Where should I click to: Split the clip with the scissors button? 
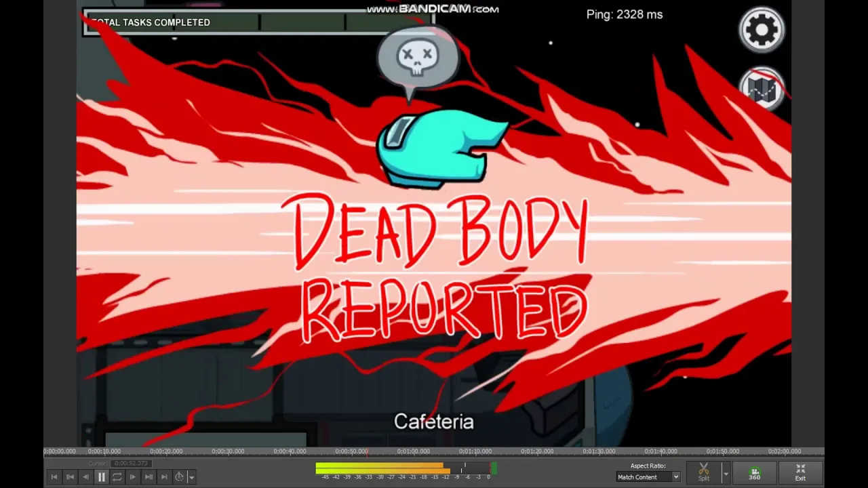[x=703, y=472]
